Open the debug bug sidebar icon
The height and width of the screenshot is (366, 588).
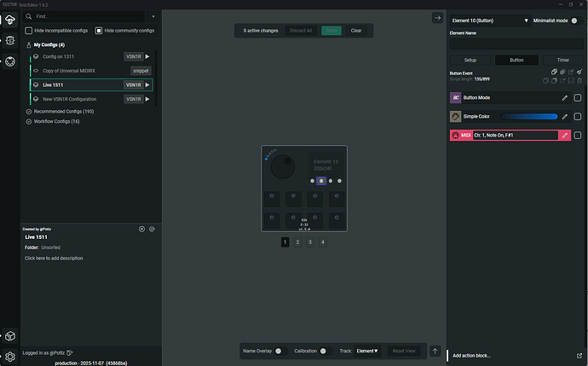[10, 40]
